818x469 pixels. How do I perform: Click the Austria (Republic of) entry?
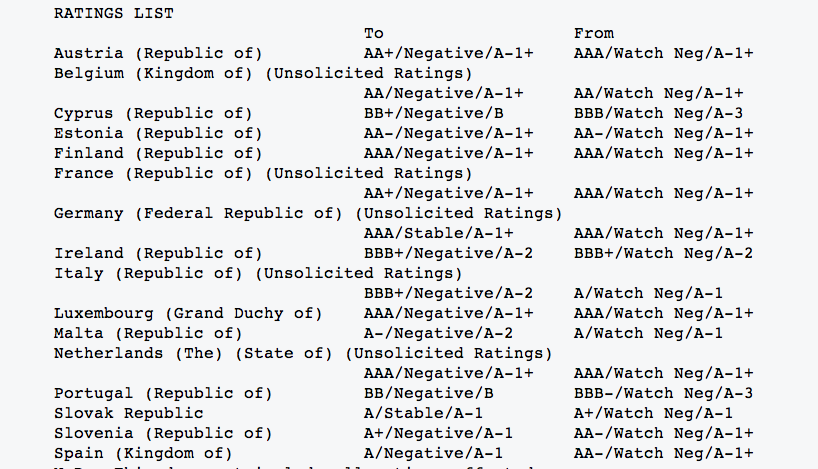point(158,54)
